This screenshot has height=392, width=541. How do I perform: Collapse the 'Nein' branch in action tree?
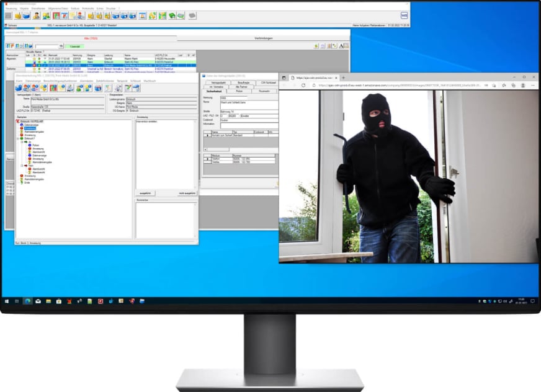[22, 166]
